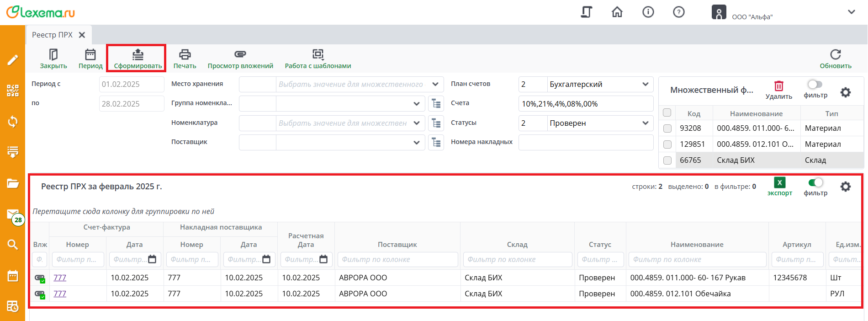Open Просмотр вложений attachments icon

(x=240, y=55)
